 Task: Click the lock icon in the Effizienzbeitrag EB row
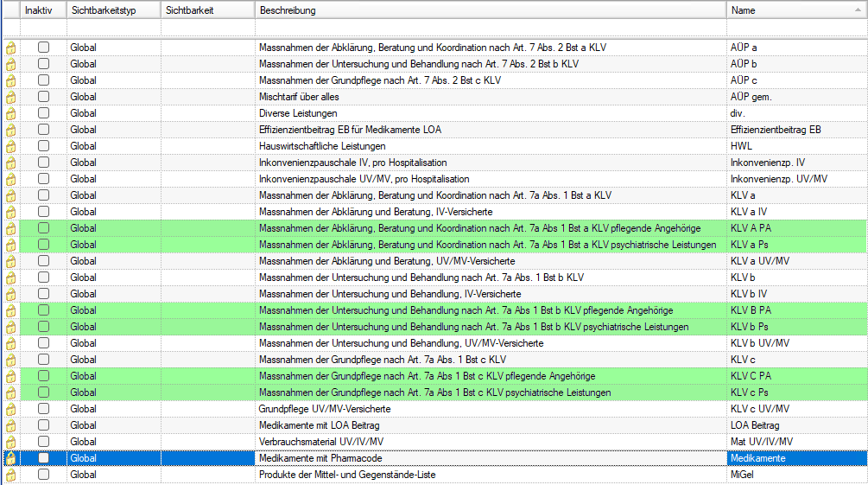(x=11, y=131)
